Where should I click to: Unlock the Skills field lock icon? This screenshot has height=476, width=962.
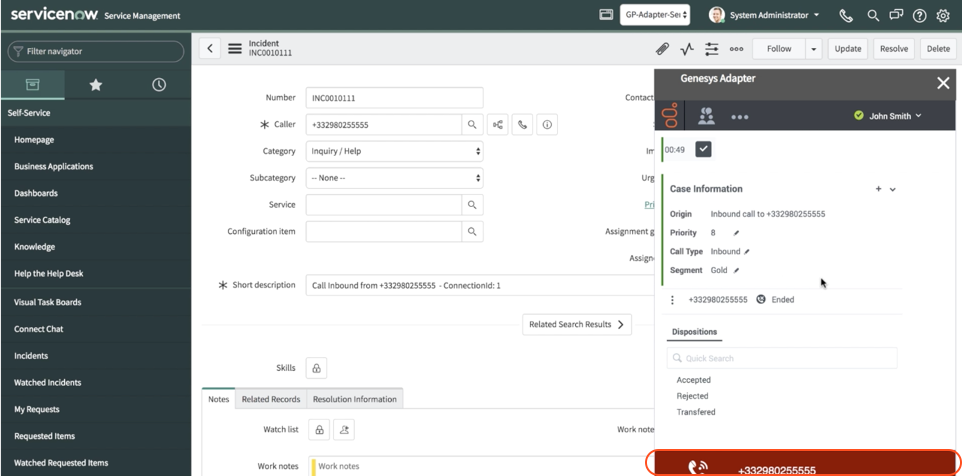pyautogui.click(x=316, y=368)
